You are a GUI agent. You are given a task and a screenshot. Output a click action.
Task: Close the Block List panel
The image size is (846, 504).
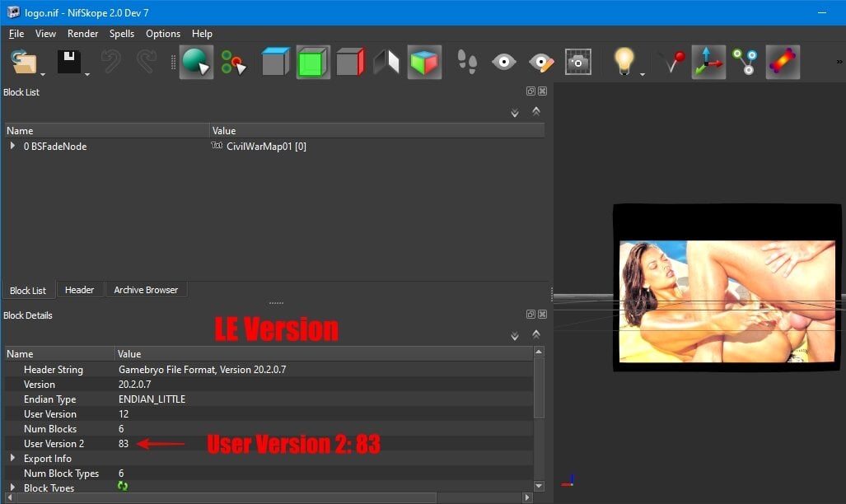[542, 91]
